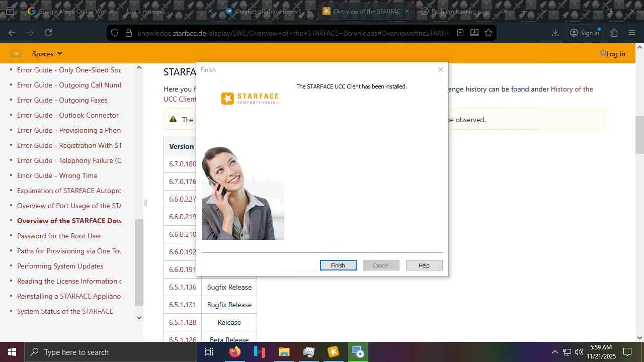The image size is (644, 362).
Task: Click Finish in the STARFACE installer dialog
Action: click(x=338, y=265)
